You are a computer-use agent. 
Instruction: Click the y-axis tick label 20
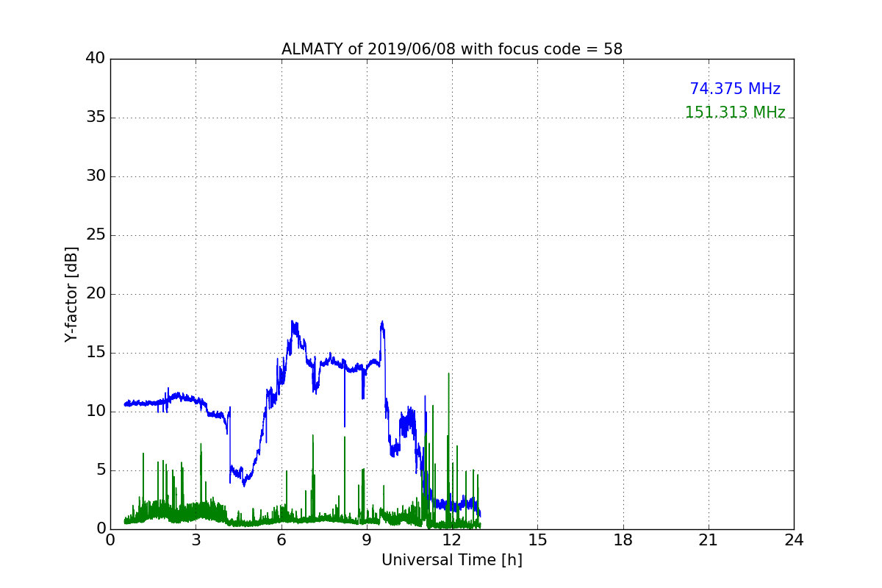(x=96, y=294)
